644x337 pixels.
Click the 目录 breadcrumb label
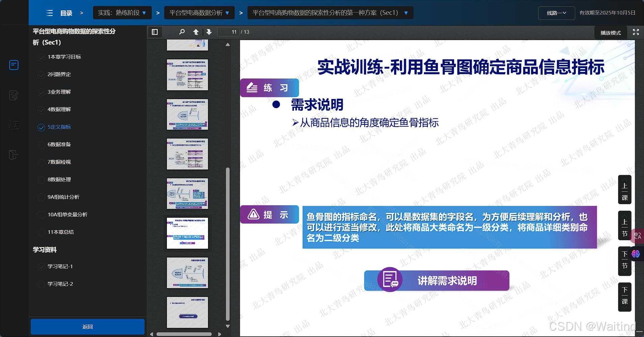(x=66, y=13)
